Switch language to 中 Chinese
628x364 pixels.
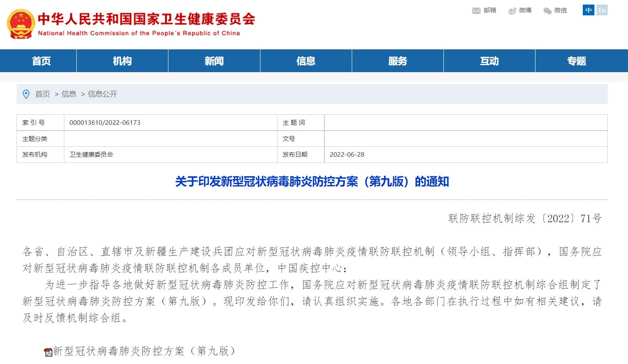pyautogui.click(x=588, y=10)
